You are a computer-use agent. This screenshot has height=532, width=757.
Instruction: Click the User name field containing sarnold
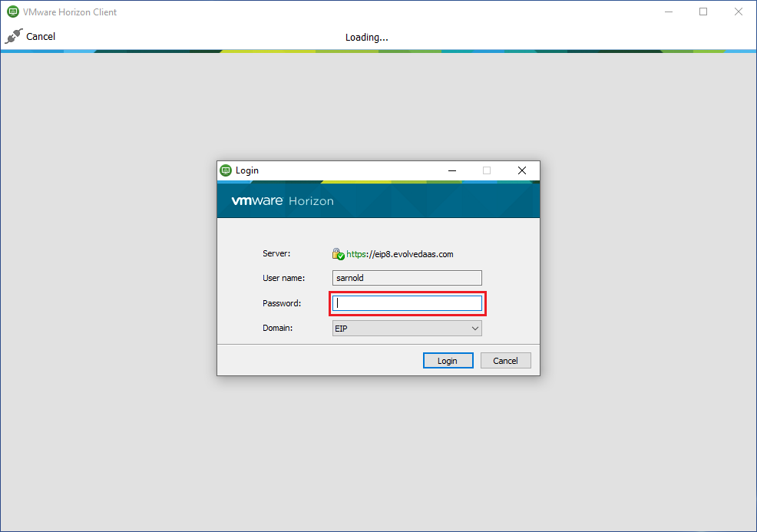(407, 278)
